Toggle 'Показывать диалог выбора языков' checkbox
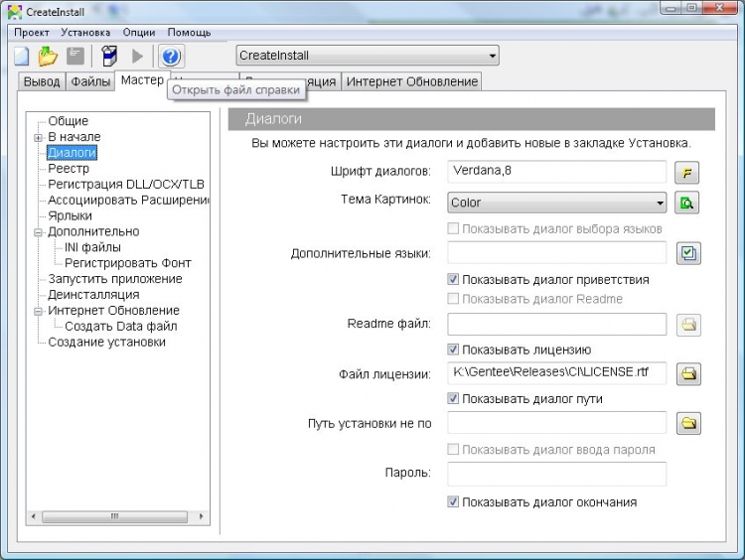Viewport: 745px width, 560px height. (453, 228)
